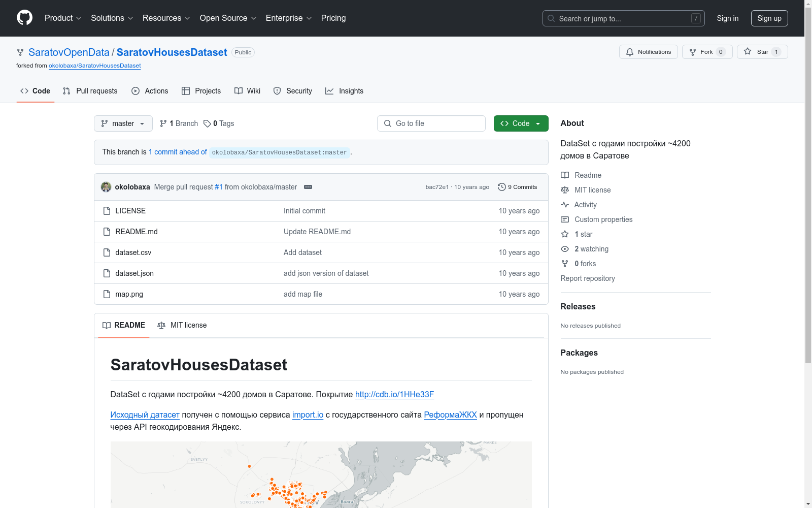Click the Sign in link
This screenshot has width=812, height=508.
728,18
